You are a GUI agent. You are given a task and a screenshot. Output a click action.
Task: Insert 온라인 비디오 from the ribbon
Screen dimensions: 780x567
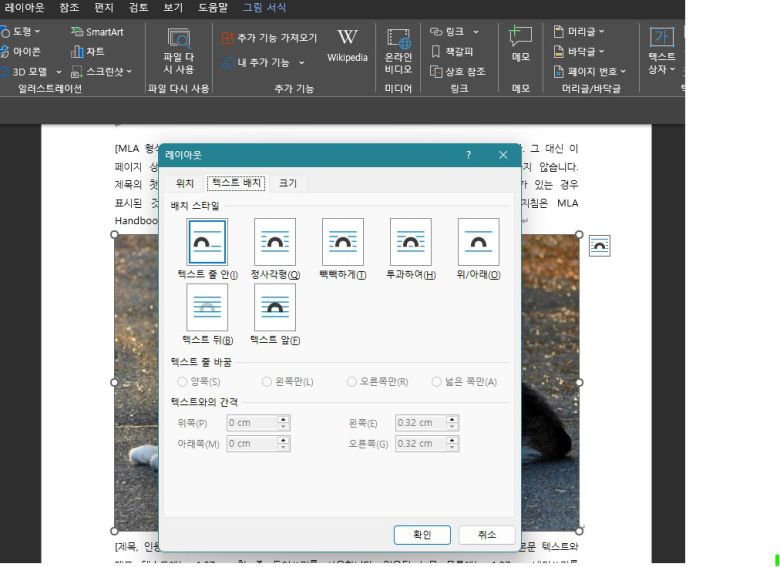point(398,50)
